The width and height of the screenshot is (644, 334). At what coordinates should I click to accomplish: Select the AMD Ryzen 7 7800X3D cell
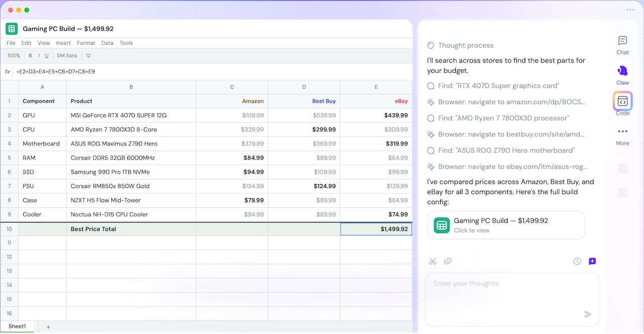131,129
